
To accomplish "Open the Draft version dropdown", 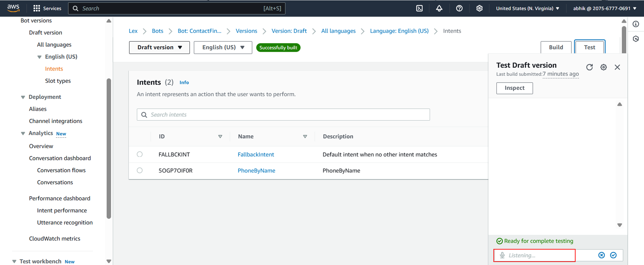I will tap(159, 47).
